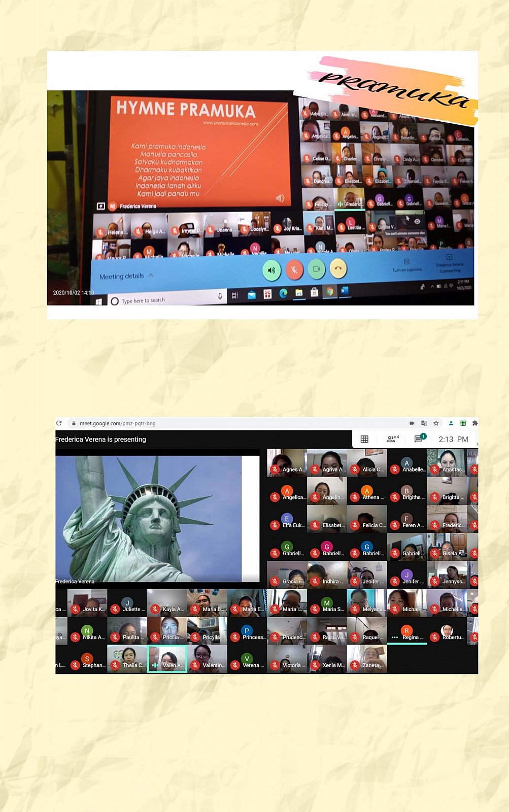Viewport: 509px width, 812px height.
Task: Click the camera permission icon in the address bar
Action: (x=412, y=423)
